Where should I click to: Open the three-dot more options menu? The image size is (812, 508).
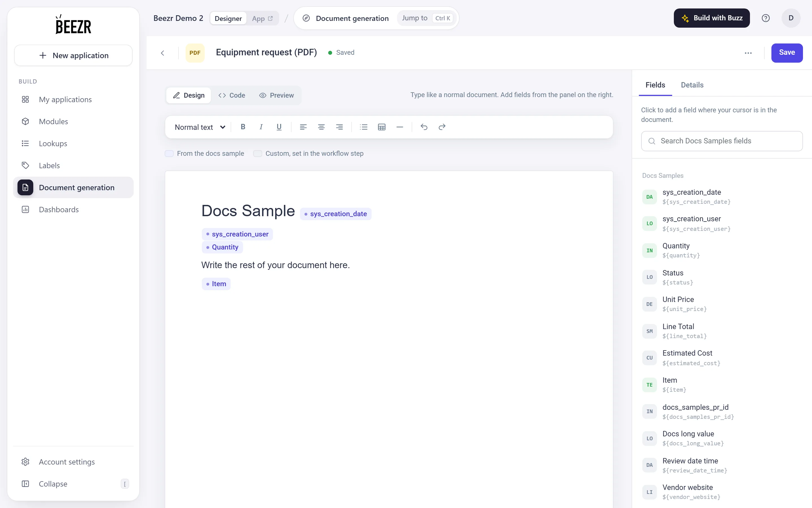[x=748, y=53]
